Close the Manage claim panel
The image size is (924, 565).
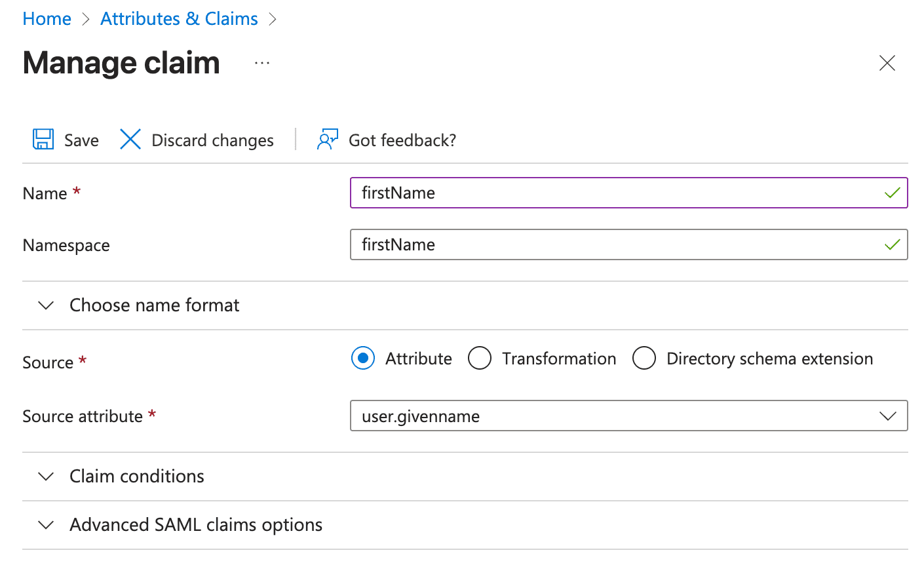click(x=887, y=62)
